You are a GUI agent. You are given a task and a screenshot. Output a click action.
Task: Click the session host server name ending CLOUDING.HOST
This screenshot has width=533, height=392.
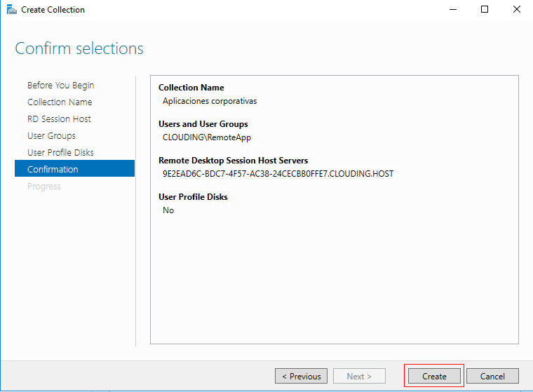[278, 174]
